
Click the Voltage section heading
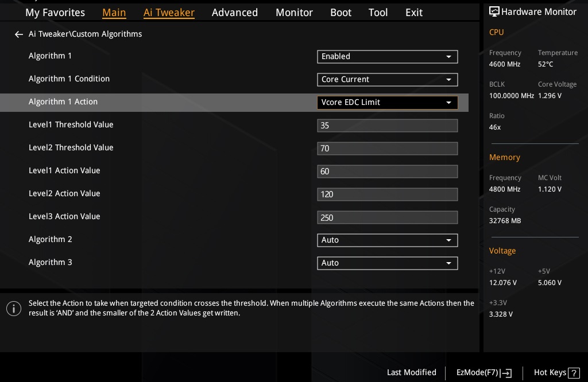[502, 251]
